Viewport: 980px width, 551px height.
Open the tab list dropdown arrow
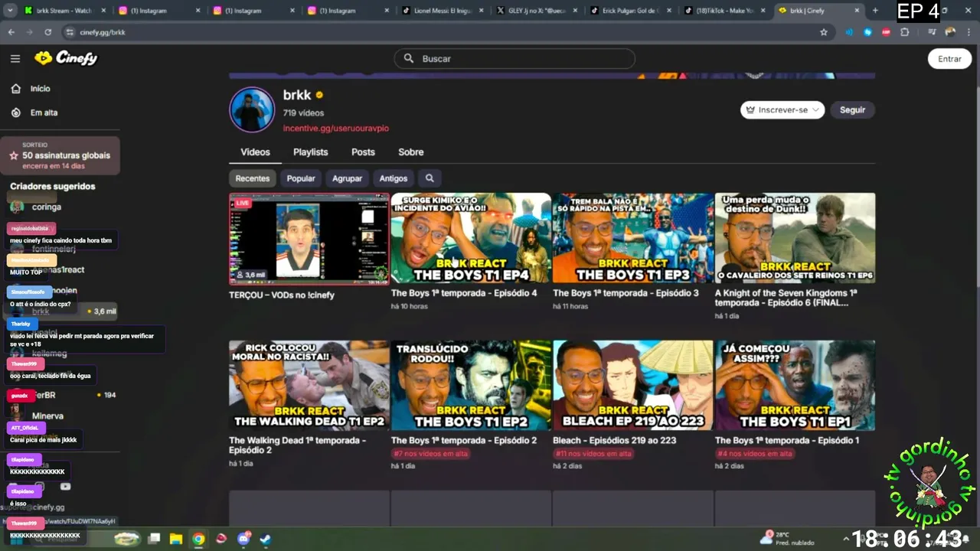(10, 11)
